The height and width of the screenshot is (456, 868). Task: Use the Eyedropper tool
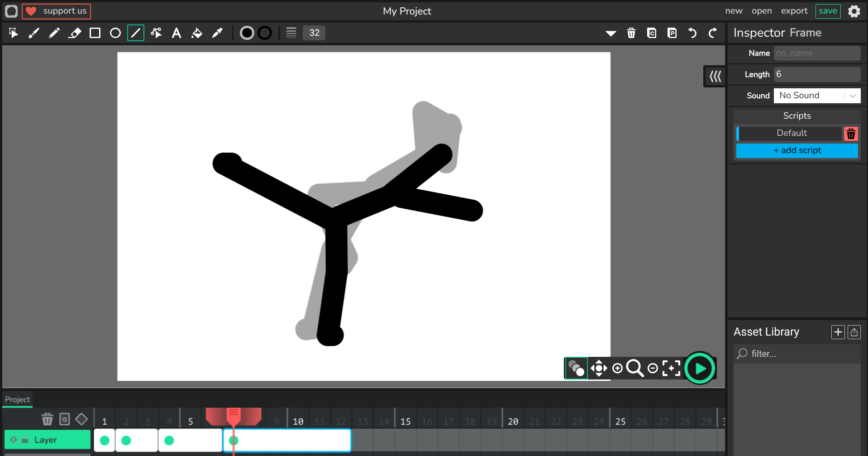(217, 33)
